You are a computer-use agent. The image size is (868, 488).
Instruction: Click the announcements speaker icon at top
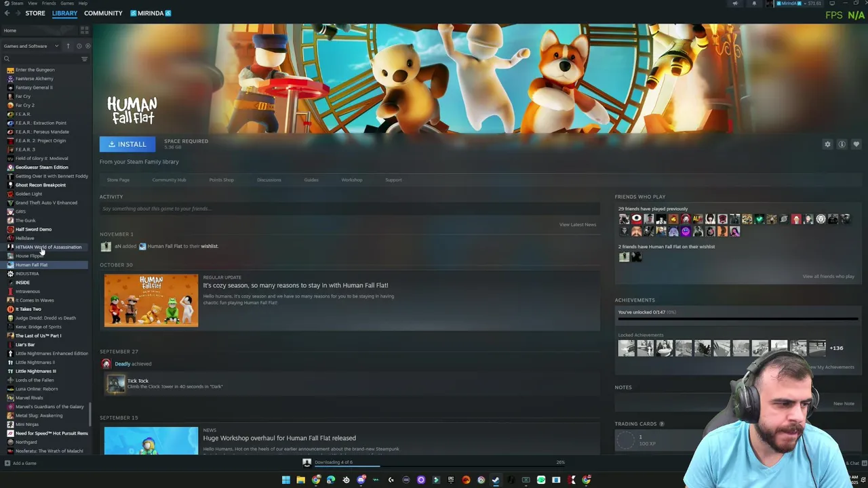point(735,3)
